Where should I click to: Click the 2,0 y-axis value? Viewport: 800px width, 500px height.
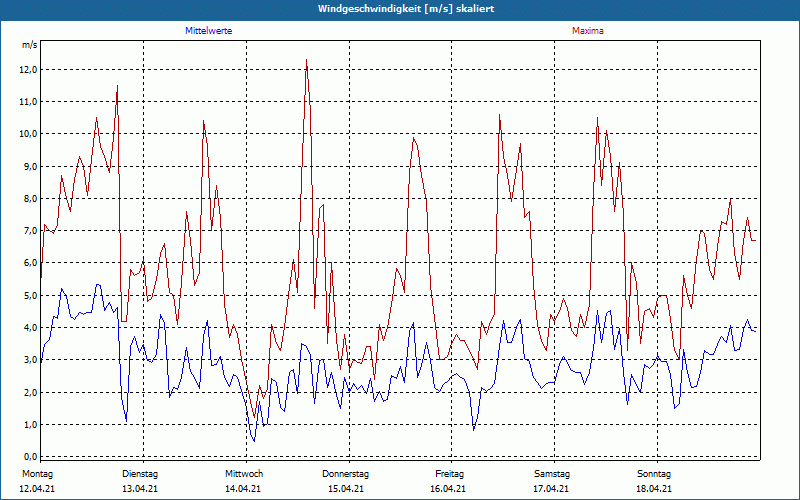[30, 392]
